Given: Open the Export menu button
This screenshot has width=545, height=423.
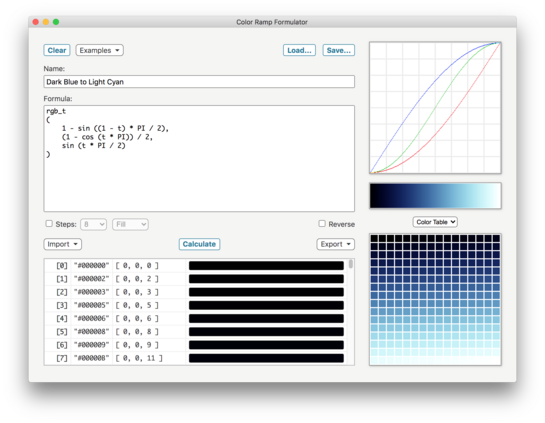Looking at the screenshot, I should 335,244.
